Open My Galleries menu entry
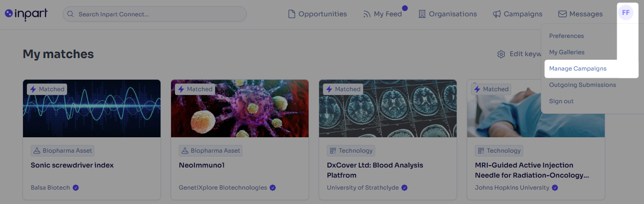 coord(567,52)
